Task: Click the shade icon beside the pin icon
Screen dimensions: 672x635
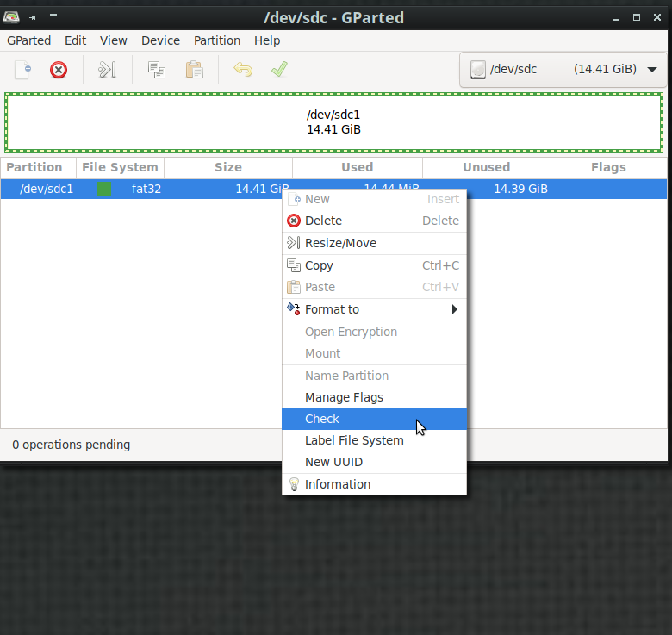Action: 53,15
